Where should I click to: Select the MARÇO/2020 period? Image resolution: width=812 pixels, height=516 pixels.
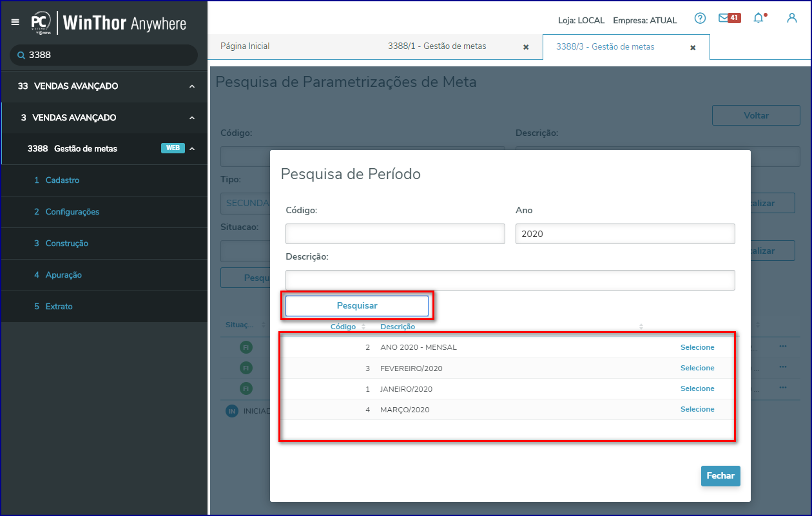click(697, 409)
